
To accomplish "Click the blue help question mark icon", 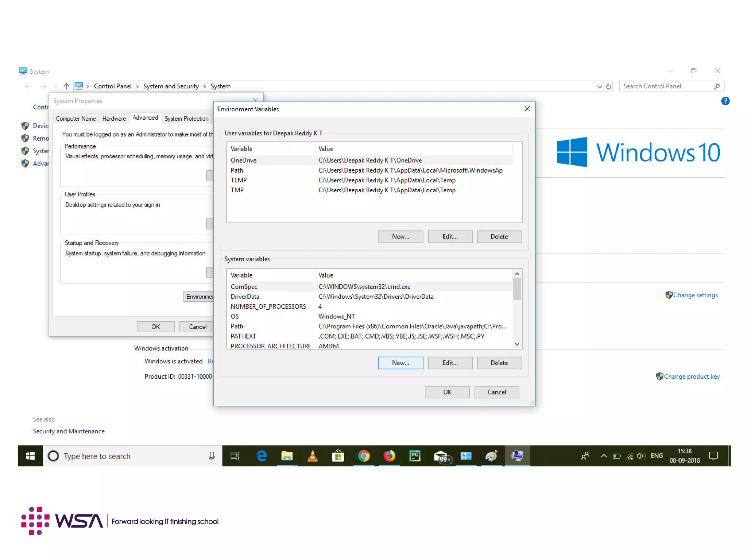I will pyautogui.click(x=725, y=101).
